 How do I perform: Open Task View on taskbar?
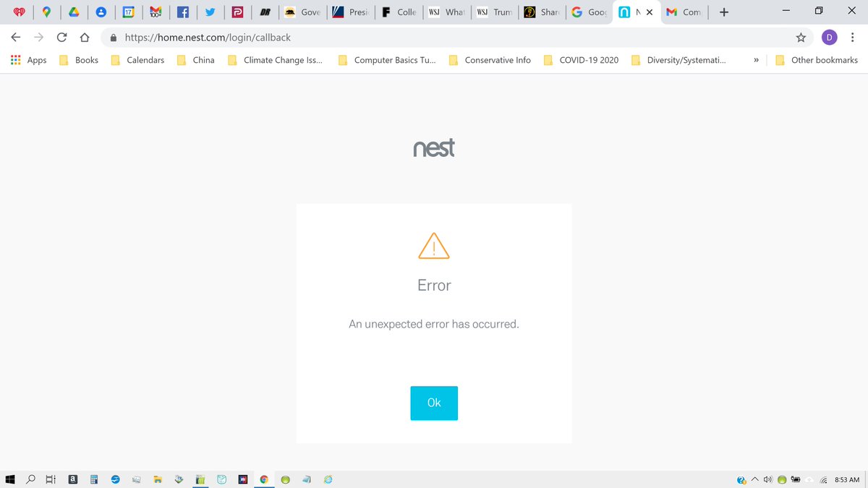51,479
